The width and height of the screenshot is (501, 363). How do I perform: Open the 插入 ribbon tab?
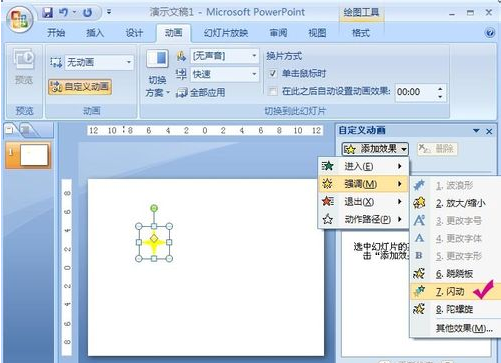95,33
